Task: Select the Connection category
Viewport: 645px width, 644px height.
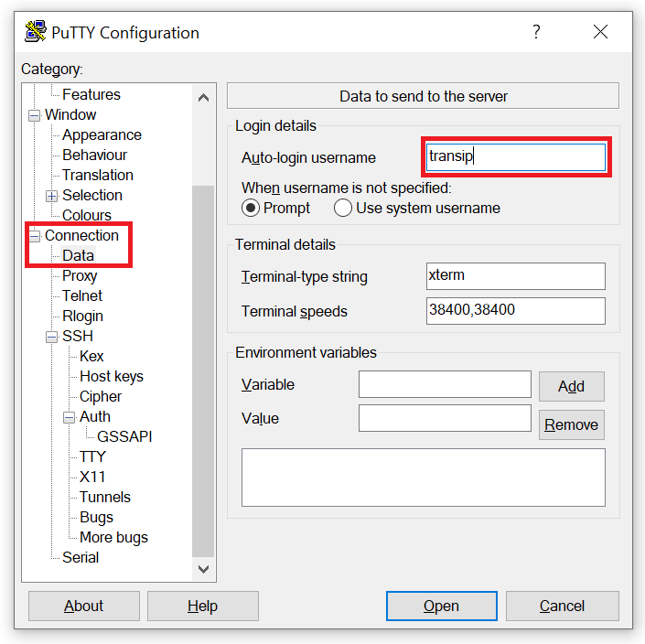Action: tap(81, 236)
